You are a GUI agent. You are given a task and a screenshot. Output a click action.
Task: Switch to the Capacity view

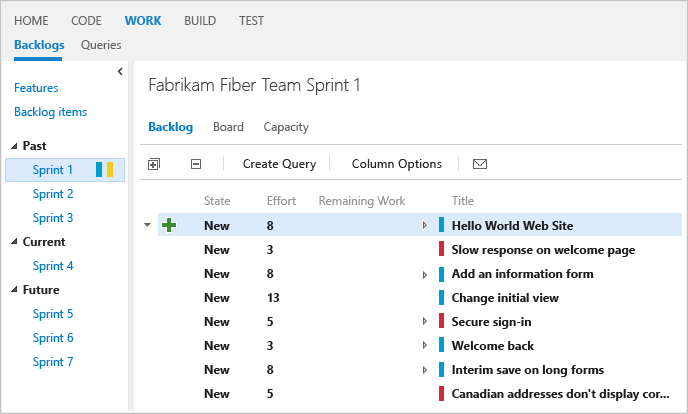[x=286, y=127]
